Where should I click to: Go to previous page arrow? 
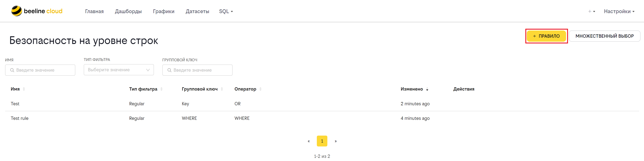click(309, 141)
